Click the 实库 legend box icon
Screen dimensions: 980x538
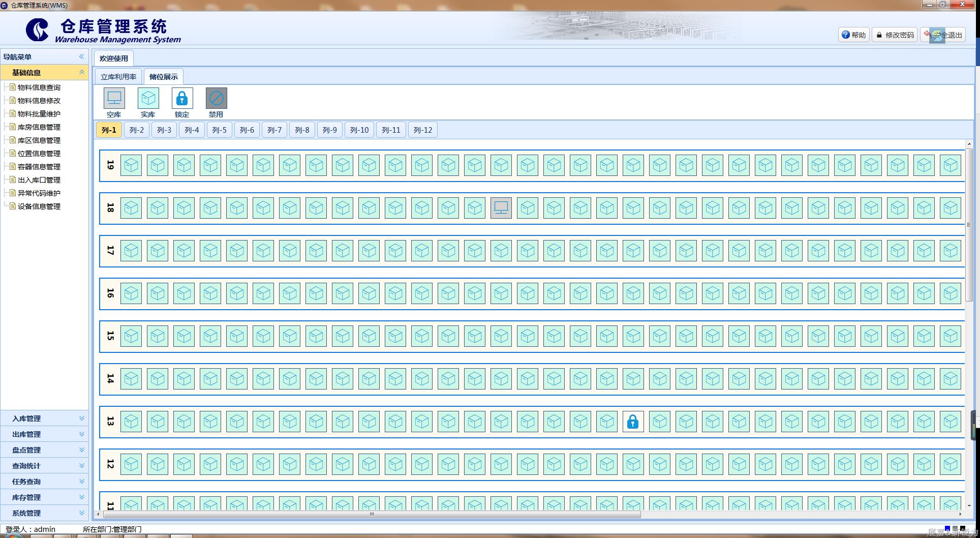point(148,98)
